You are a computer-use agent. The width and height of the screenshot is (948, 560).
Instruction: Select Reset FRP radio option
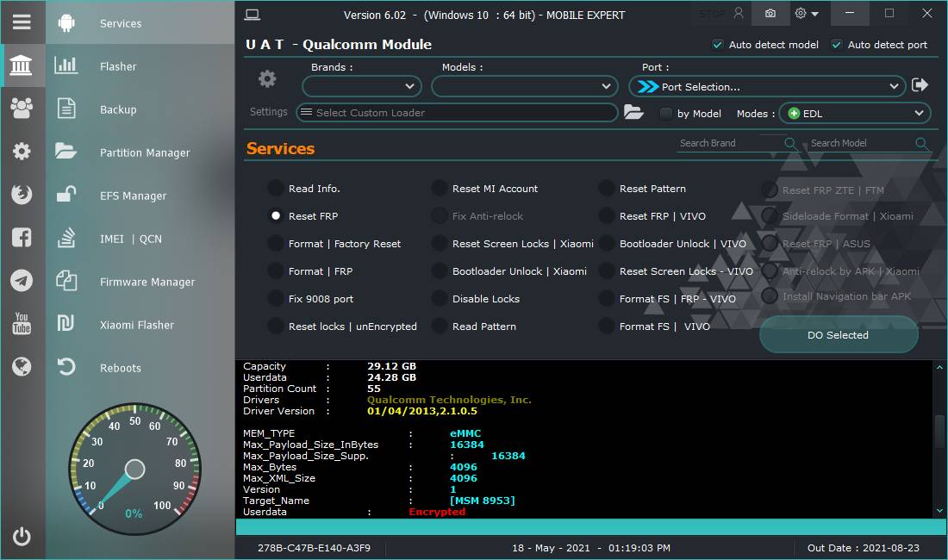(x=276, y=215)
